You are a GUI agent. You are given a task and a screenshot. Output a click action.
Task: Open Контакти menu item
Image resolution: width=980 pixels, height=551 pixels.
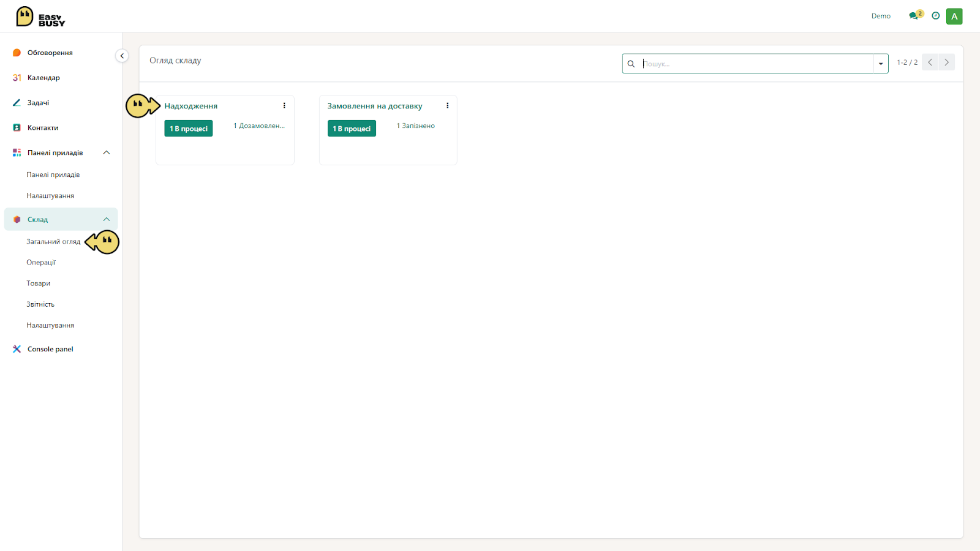(x=43, y=128)
